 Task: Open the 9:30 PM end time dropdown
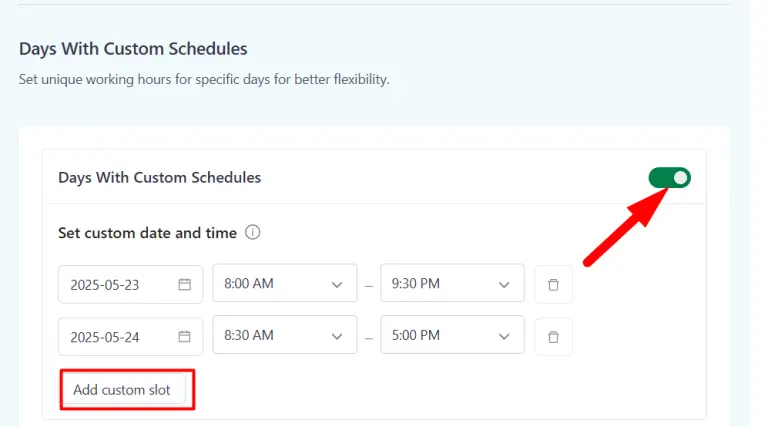[x=440, y=283]
